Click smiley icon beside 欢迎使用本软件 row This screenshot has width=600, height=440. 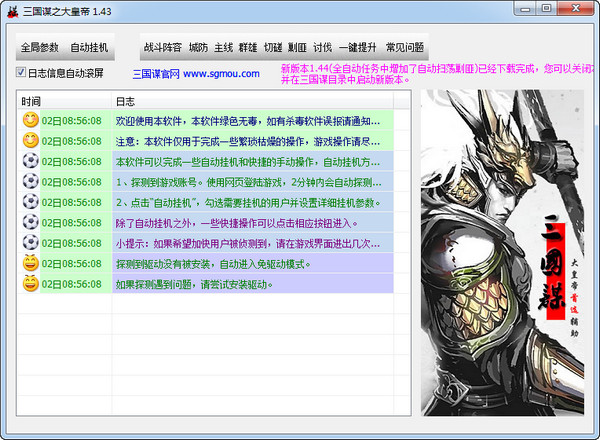[x=30, y=120]
